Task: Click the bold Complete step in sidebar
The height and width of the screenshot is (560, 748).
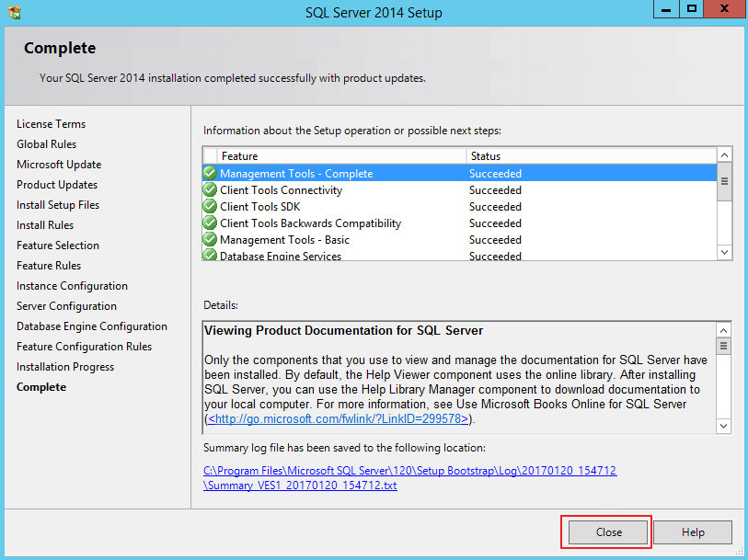Action: tap(41, 387)
